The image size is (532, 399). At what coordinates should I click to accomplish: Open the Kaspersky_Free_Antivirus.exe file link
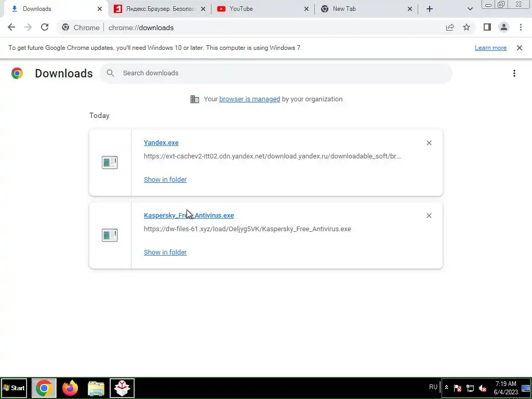coord(189,216)
